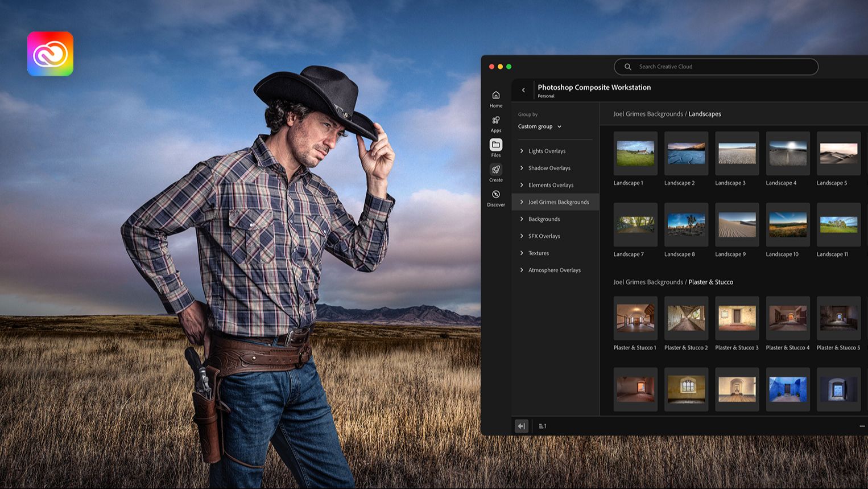Open the Custom group dropdown
Viewport: 868px width, 489px height.
pos(539,126)
